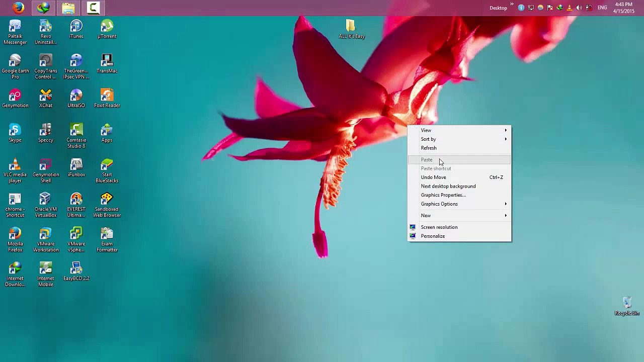Select the Camtasia Studio 8 icon
This screenshot has height=362, width=644.
(x=76, y=136)
